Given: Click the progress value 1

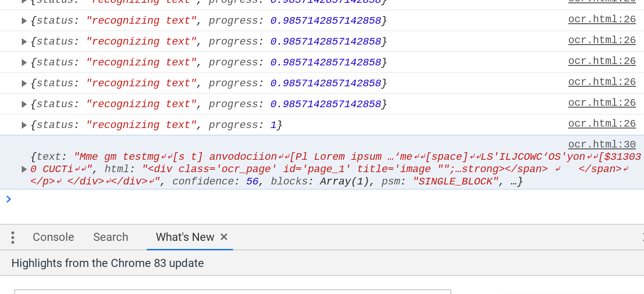Looking at the screenshot, I should (x=273, y=125).
